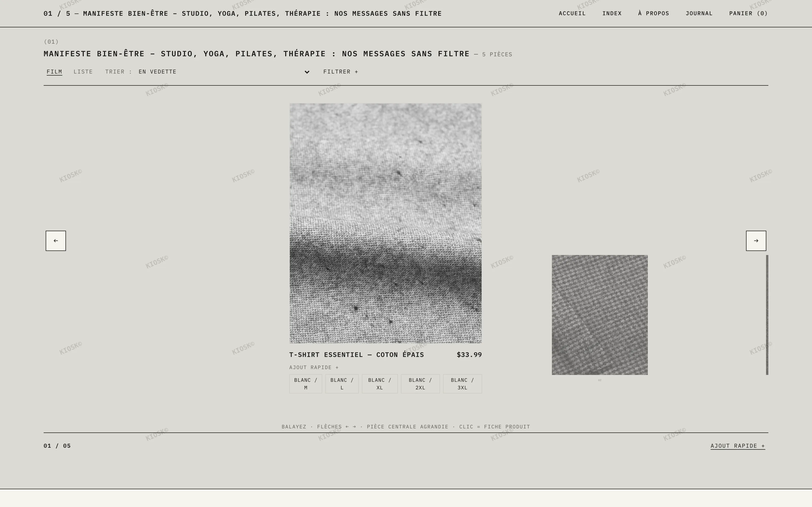Viewport: 812px width, 507px height.
Task: Click the left arrow carousel button
Action: [56, 241]
